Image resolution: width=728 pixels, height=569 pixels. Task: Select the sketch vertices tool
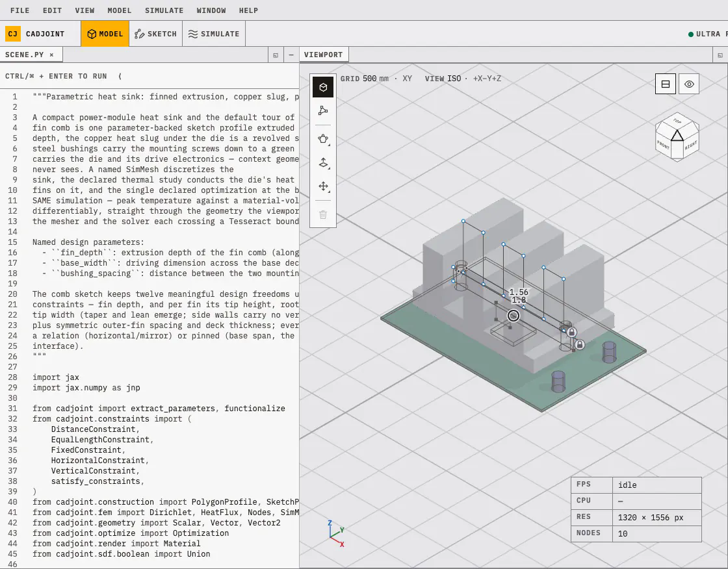point(323,110)
